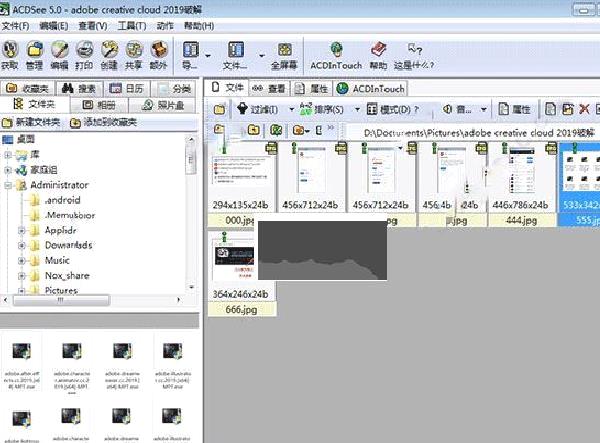Screen dimensions: 600x443
Task: Open the 文件... pane dropdown arrow
Action: [x=262, y=56]
